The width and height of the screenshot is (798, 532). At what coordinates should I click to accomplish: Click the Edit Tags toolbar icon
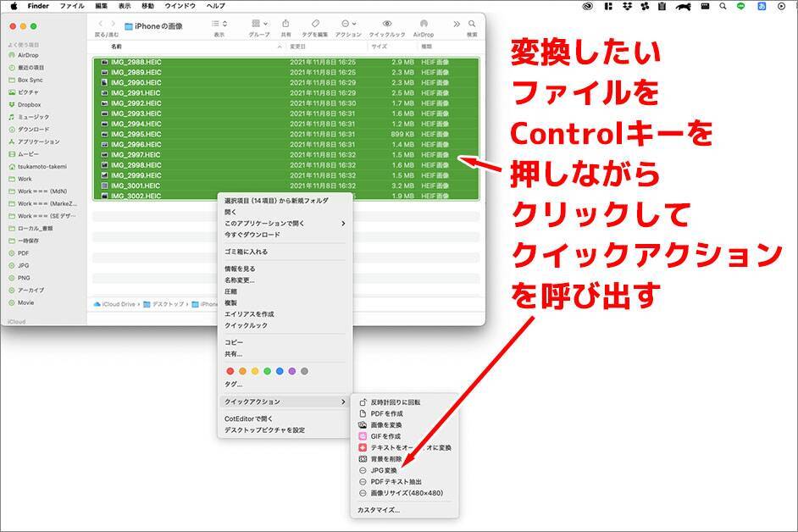[315, 24]
